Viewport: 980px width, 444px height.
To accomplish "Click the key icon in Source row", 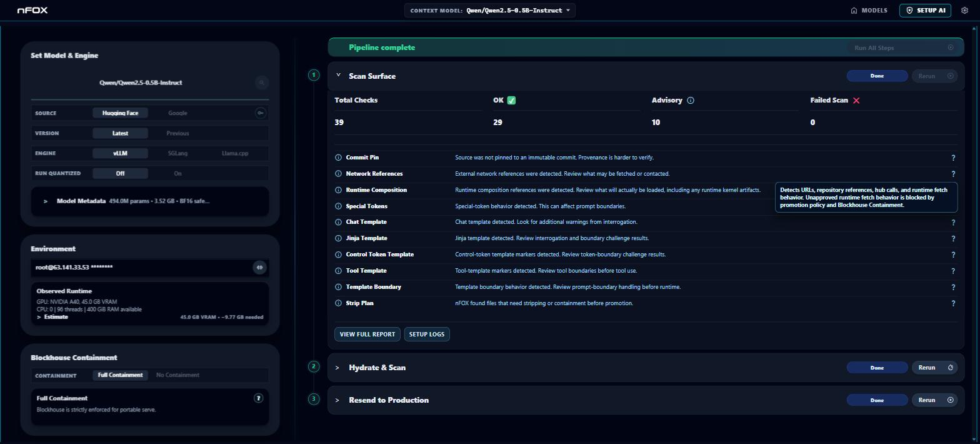I will click(261, 113).
